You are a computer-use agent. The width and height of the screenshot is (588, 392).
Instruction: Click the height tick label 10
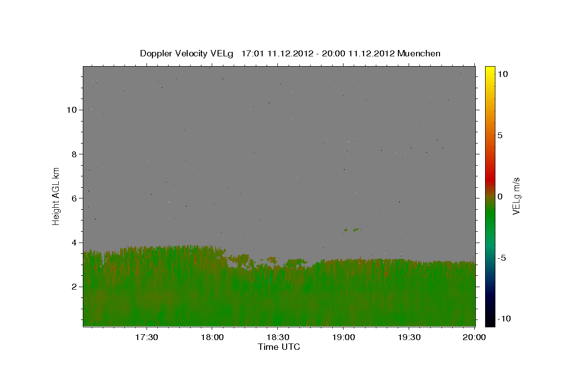(73, 110)
